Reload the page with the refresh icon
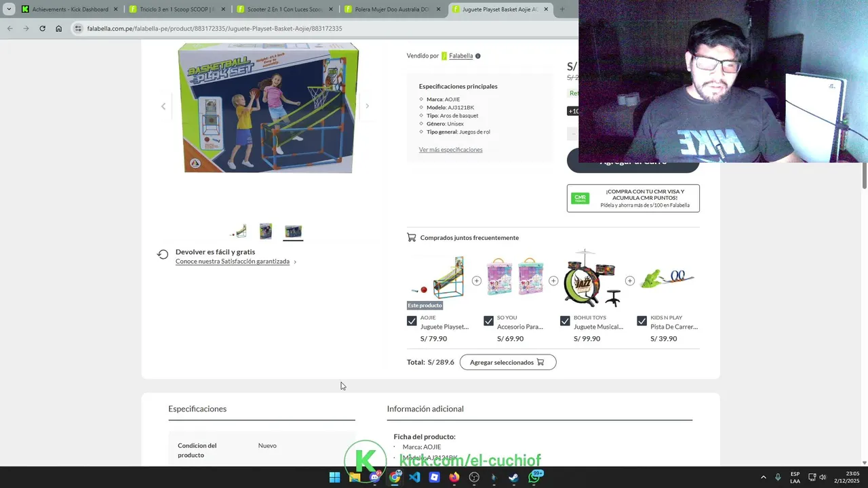The width and height of the screenshot is (868, 488). click(x=42, y=28)
